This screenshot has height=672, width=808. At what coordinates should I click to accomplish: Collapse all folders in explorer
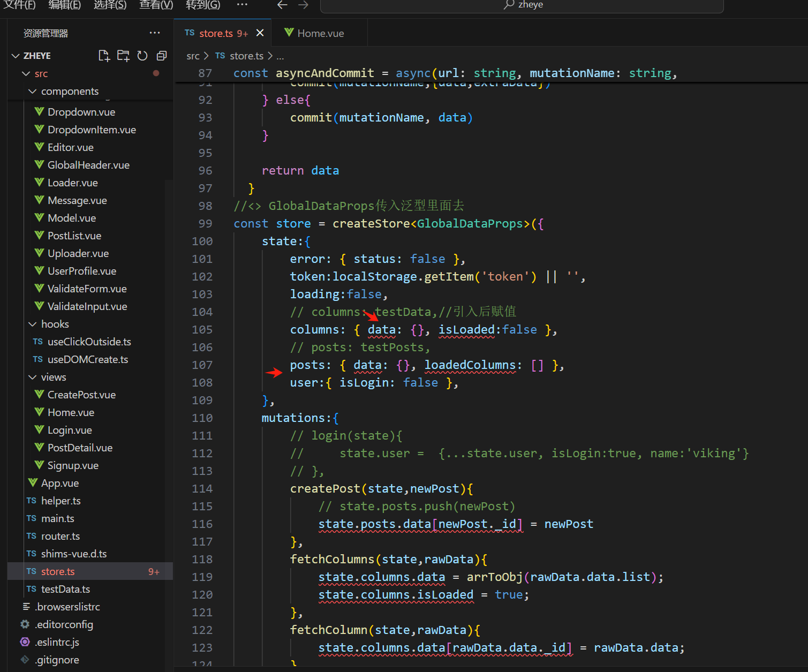[x=162, y=56]
